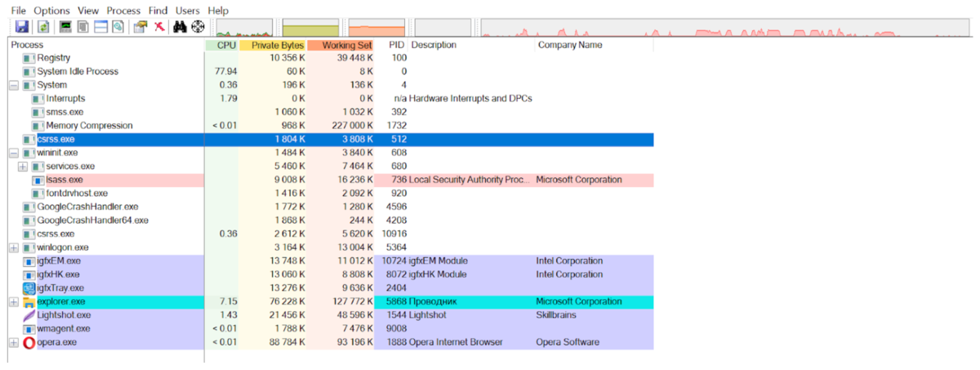
Task: Sort by the Working Set column header
Action: (x=341, y=45)
